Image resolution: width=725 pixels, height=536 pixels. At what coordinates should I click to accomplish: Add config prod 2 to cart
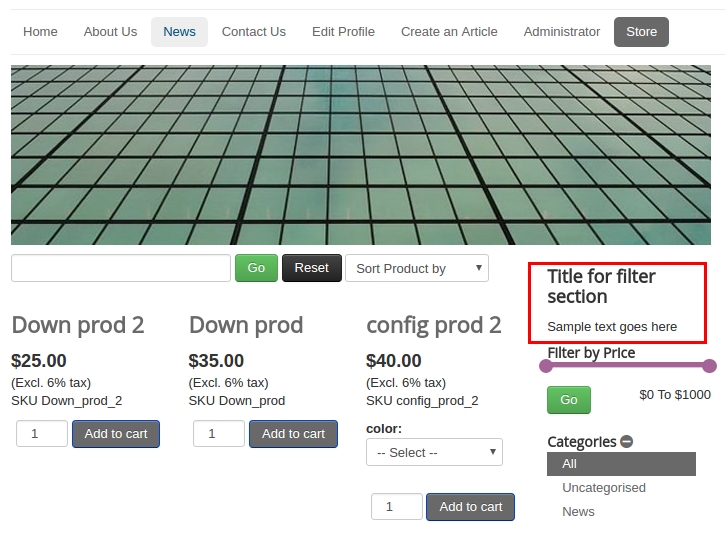(x=470, y=506)
